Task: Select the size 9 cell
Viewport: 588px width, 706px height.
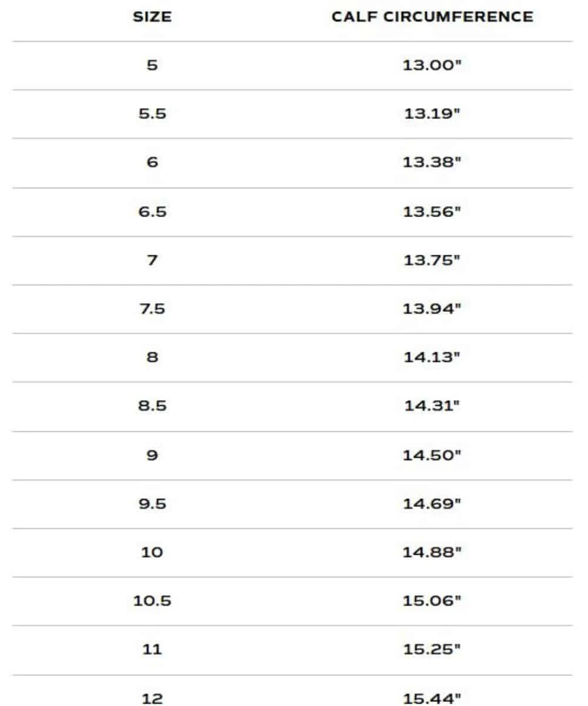Action: [x=152, y=455]
